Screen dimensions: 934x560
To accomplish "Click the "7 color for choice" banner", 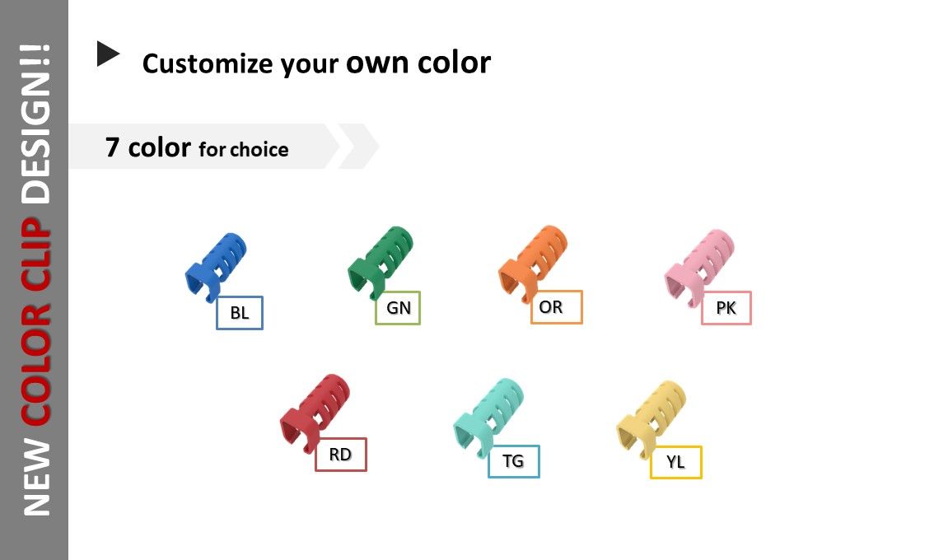I will 198,148.
